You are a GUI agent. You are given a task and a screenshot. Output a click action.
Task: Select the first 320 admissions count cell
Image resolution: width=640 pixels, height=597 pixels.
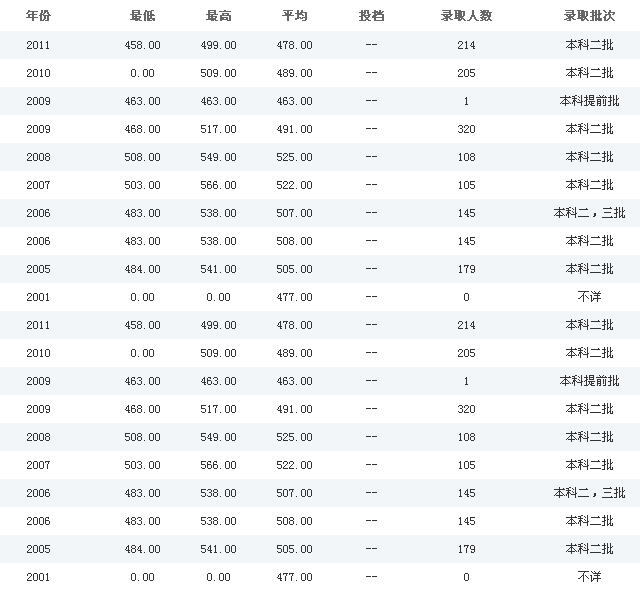(466, 129)
